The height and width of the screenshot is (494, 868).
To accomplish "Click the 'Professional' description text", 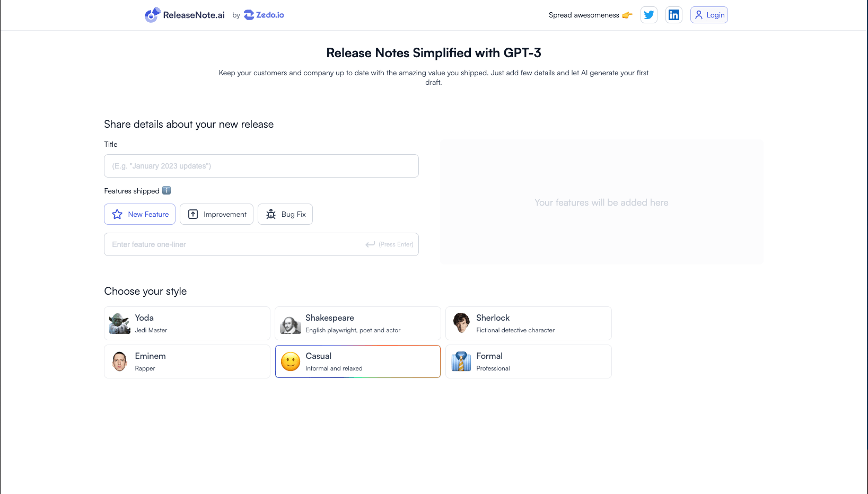I will tap(493, 368).
